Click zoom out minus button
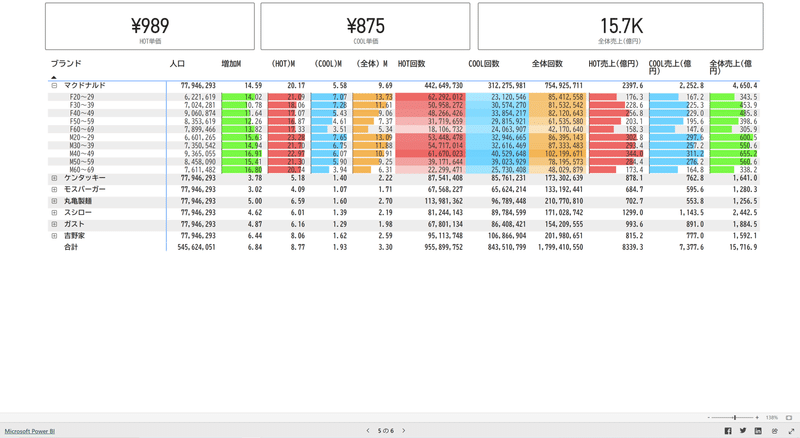 pos(709,418)
